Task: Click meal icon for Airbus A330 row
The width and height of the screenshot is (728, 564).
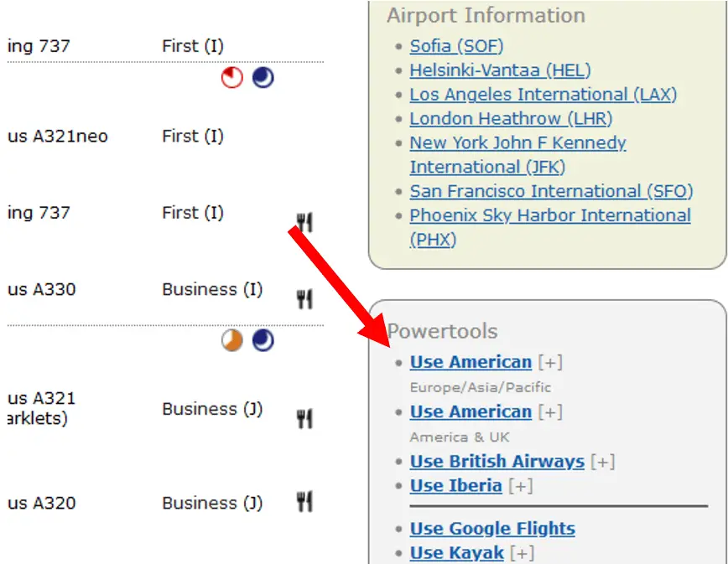Action: (x=304, y=298)
